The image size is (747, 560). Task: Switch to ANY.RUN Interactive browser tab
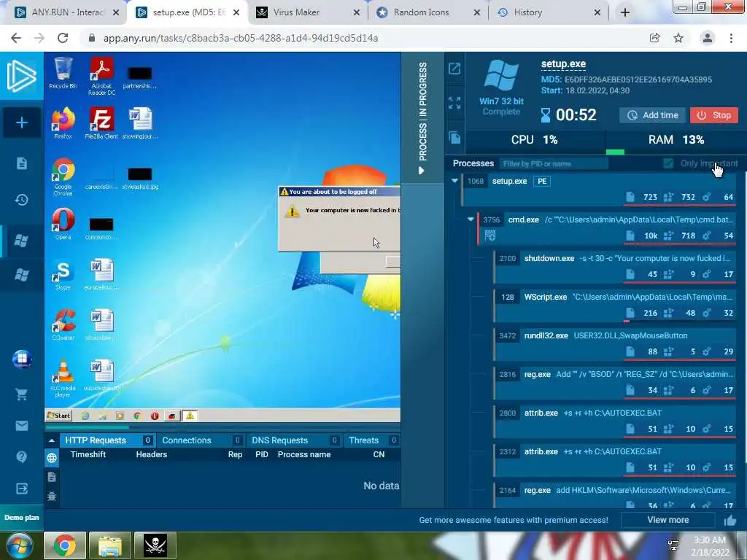click(66, 12)
